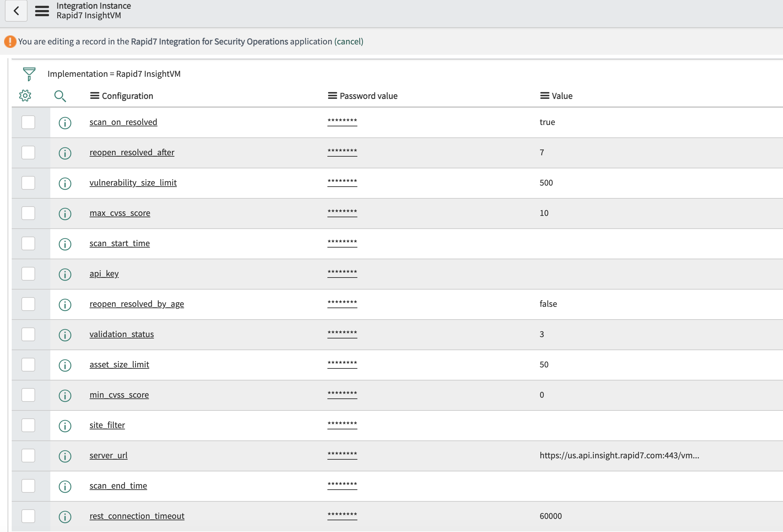783x532 pixels.
Task: Open the server_url configuration link
Action: [x=109, y=456]
